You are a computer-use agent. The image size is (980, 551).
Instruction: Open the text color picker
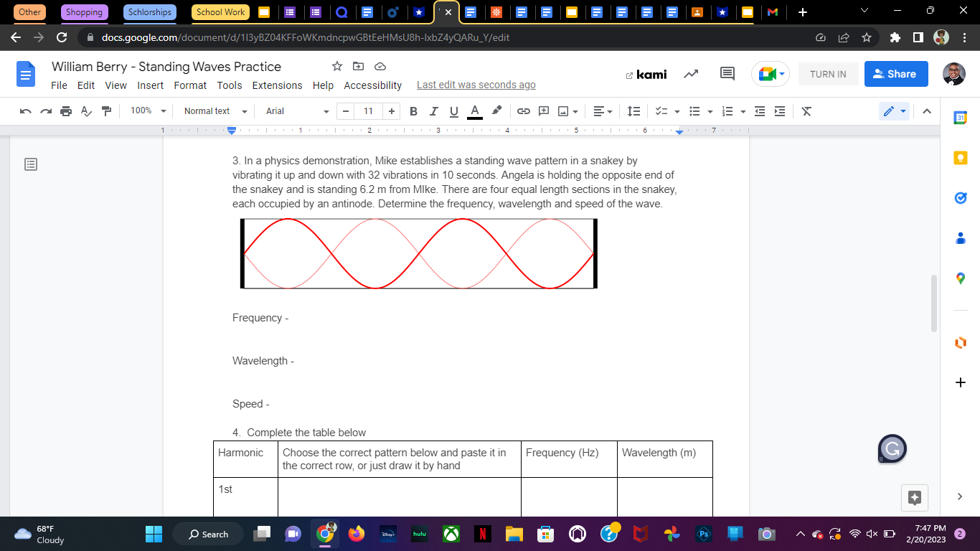coord(474,111)
